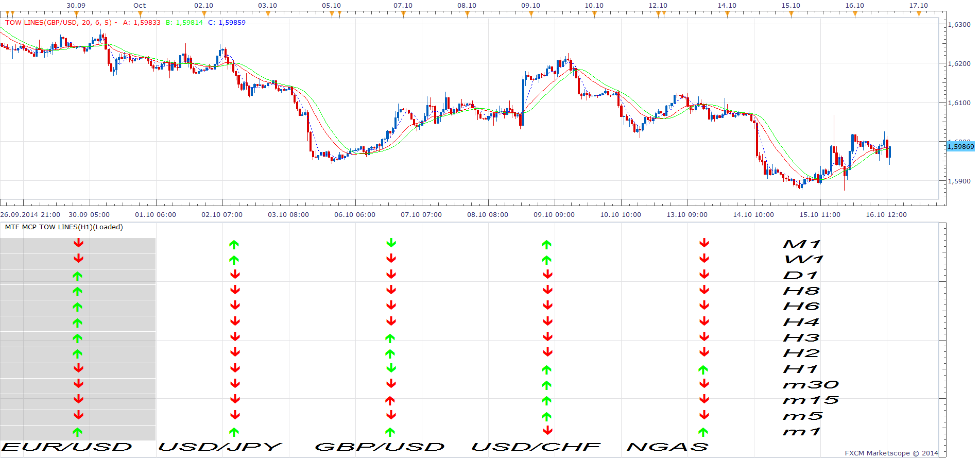Image resolution: width=980 pixels, height=458 pixels.
Task: Click the EUR/USD pair label
Action: pos(67,447)
